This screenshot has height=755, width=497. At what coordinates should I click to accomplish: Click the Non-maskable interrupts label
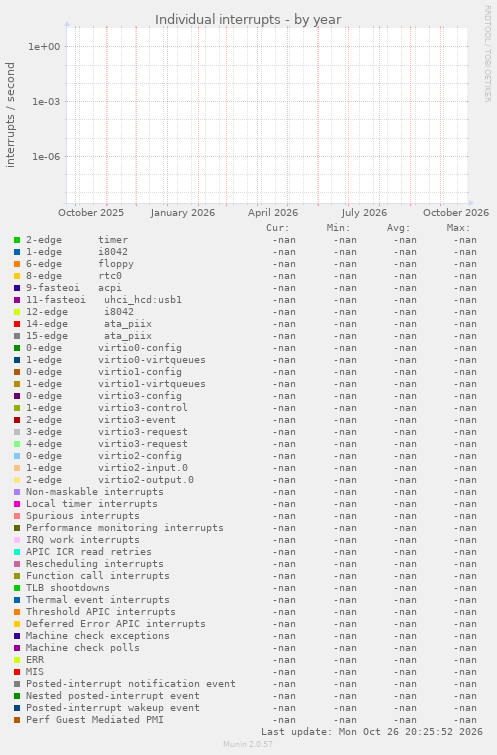pyautogui.click(x=95, y=492)
